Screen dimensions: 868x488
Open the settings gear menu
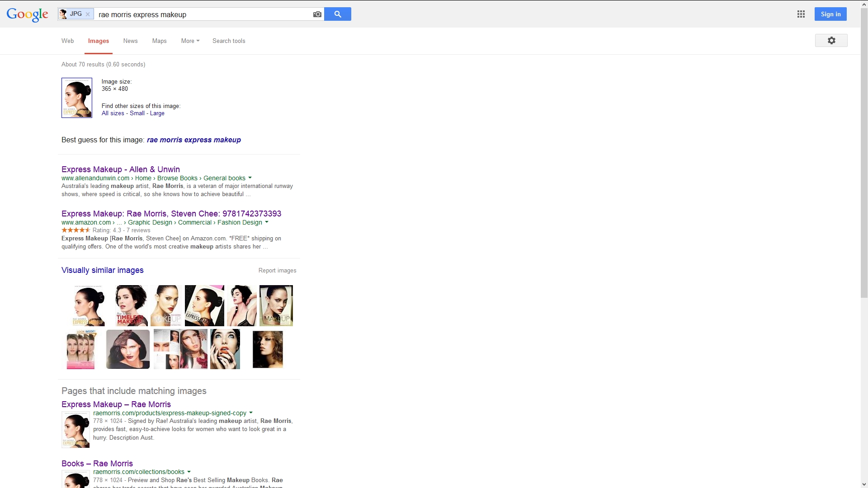[x=831, y=41]
